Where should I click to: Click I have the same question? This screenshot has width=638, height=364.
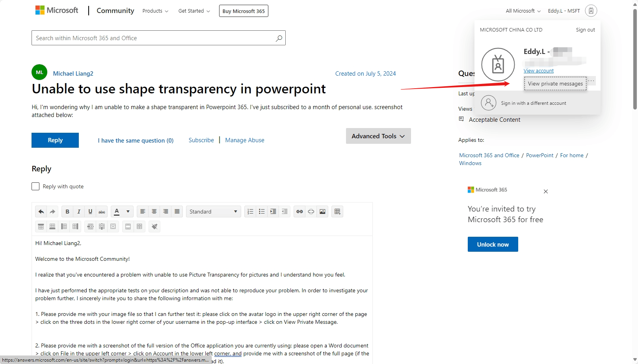point(136,141)
